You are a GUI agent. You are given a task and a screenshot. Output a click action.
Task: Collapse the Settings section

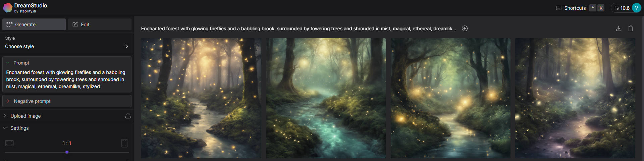[x=67, y=128]
